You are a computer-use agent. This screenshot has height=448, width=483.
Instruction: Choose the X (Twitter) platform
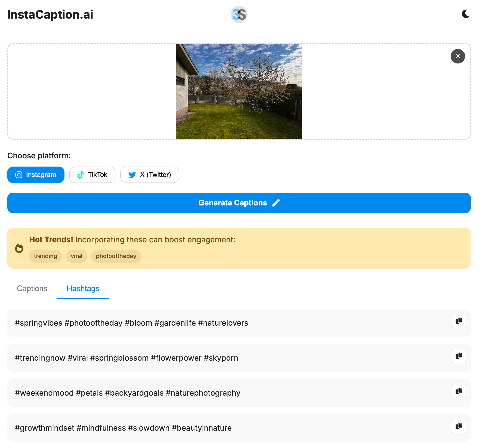(149, 175)
